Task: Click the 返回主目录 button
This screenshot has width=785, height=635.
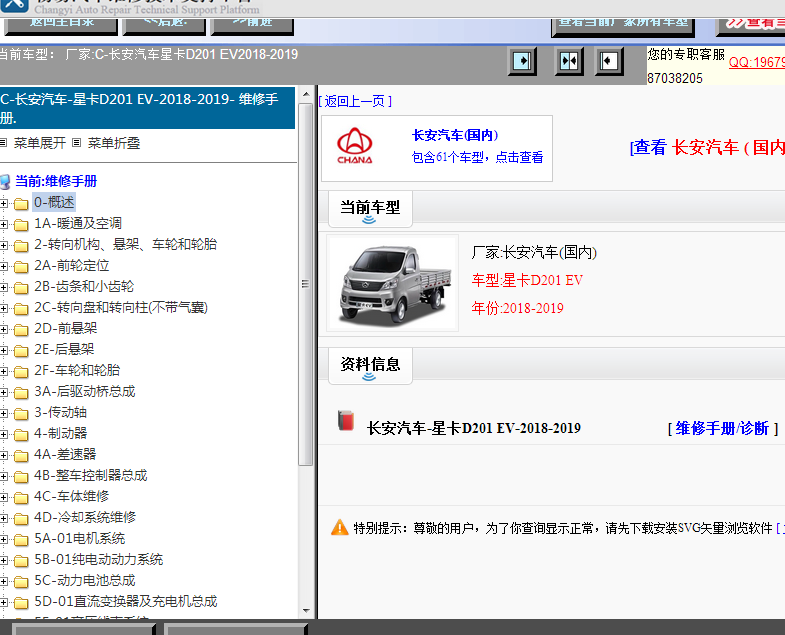Action: [x=61, y=25]
